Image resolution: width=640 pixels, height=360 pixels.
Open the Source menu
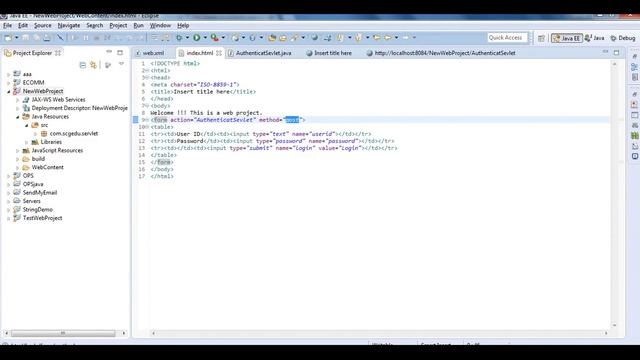tap(43, 25)
